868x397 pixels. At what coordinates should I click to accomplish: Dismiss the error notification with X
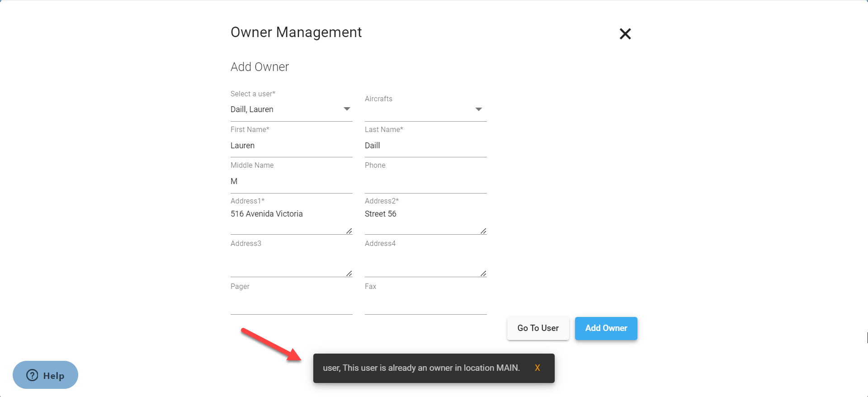pos(537,368)
